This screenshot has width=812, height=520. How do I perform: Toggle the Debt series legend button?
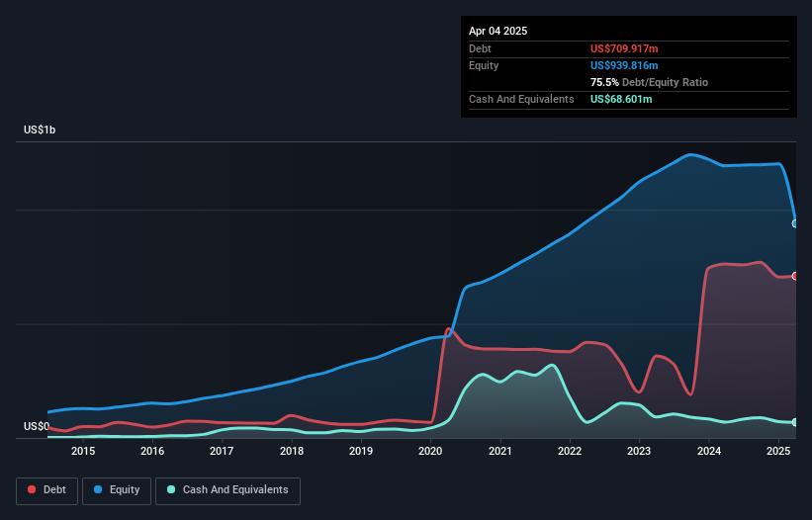pyautogui.click(x=47, y=490)
